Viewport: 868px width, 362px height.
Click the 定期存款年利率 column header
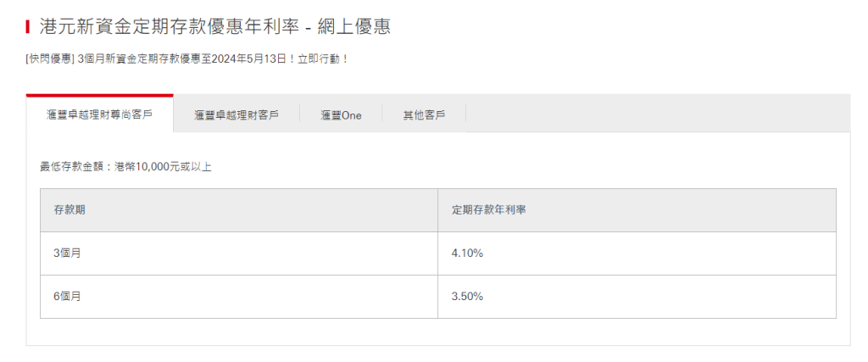(x=489, y=209)
